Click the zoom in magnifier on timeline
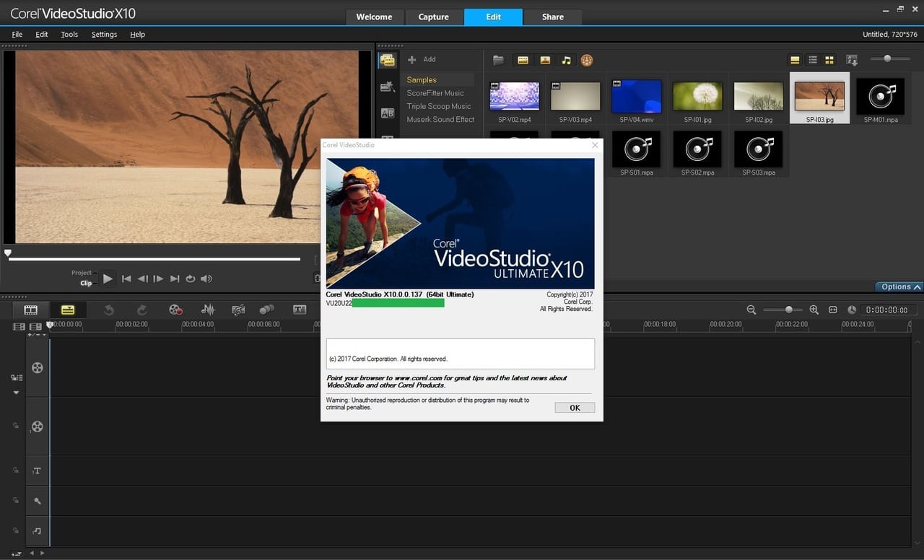This screenshot has height=560, width=924. point(814,310)
